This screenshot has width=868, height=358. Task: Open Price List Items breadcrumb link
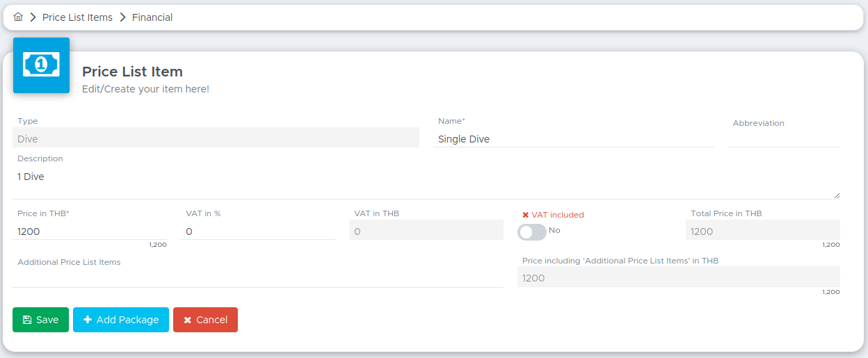pos(77,17)
